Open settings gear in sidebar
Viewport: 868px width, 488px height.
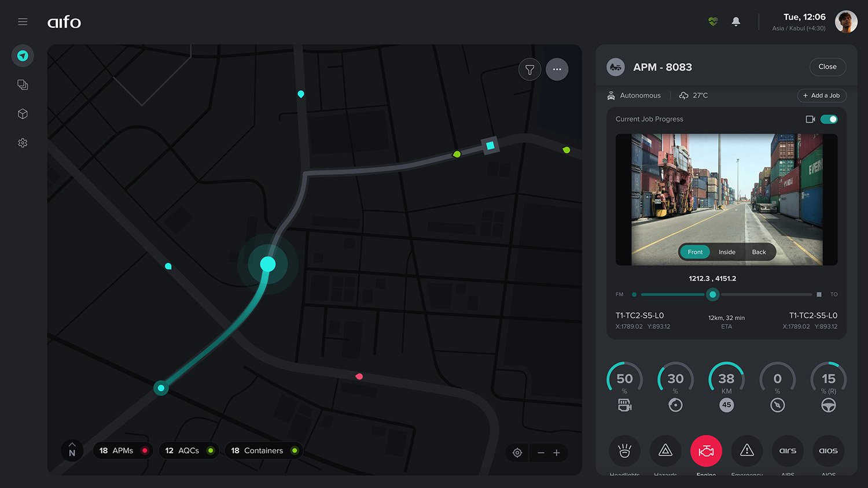tap(23, 143)
